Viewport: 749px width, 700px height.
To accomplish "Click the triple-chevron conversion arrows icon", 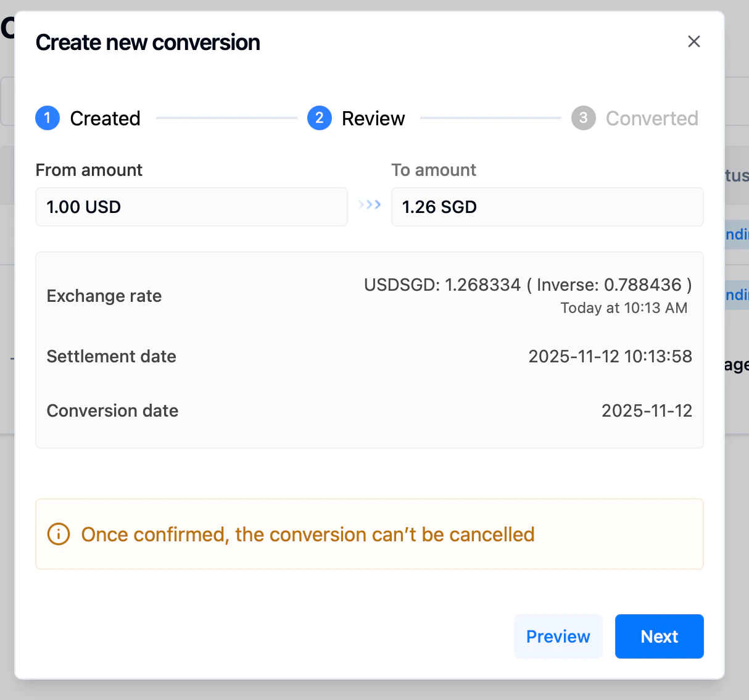I will click(369, 204).
